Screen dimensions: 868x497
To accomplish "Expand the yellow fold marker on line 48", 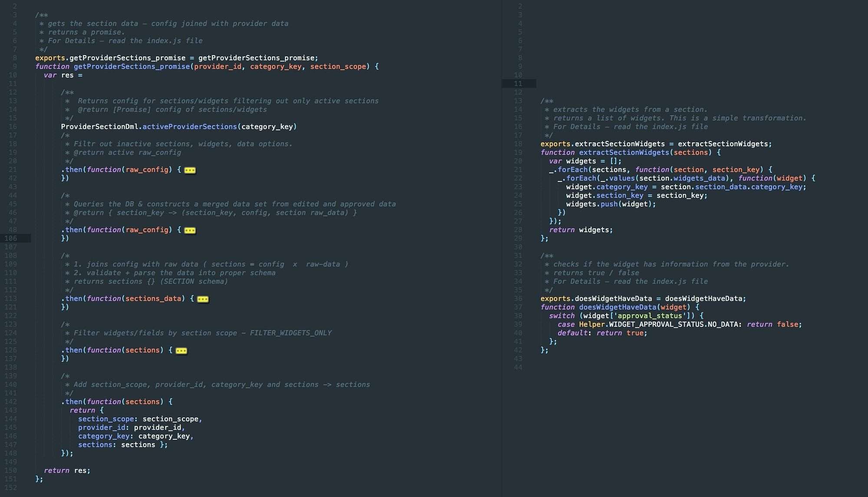I will tap(190, 230).
